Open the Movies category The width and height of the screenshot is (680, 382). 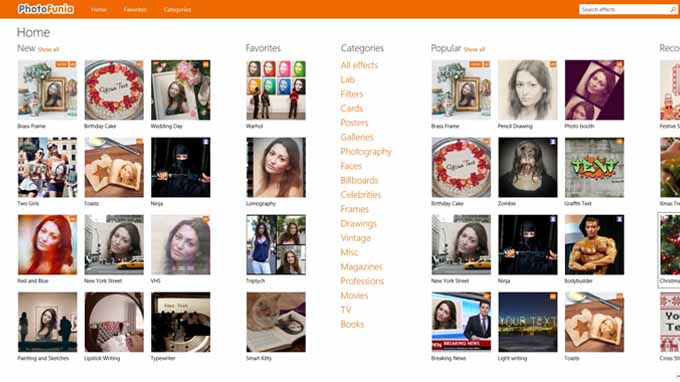[354, 295]
